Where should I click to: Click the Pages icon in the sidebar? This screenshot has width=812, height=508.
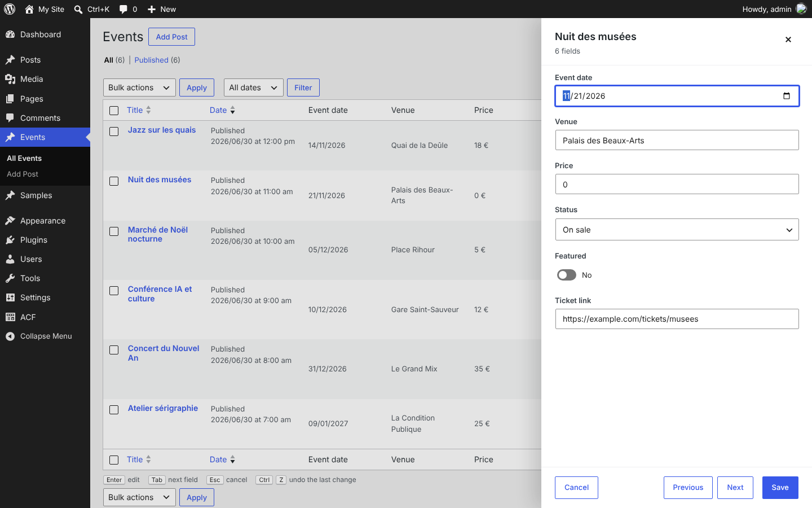pyautogui.click(x=10, y=99)
